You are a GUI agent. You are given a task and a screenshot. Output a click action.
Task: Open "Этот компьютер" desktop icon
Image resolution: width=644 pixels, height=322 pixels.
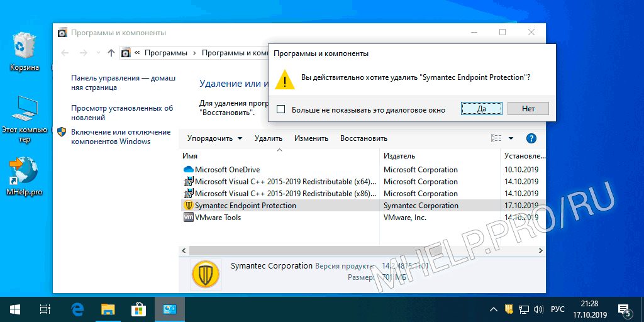[25, 119]
